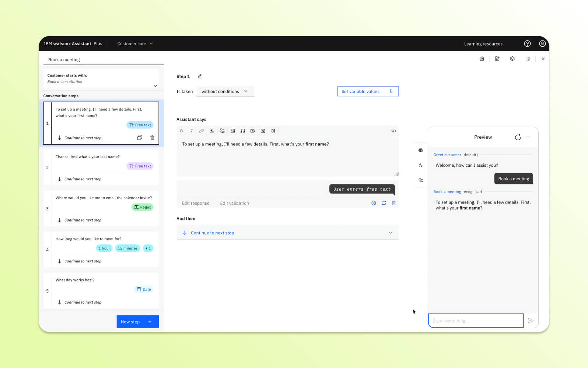Click the Free text tag in step 2
Viewport: 588px width, 368px height.
[x=140, y=166]
